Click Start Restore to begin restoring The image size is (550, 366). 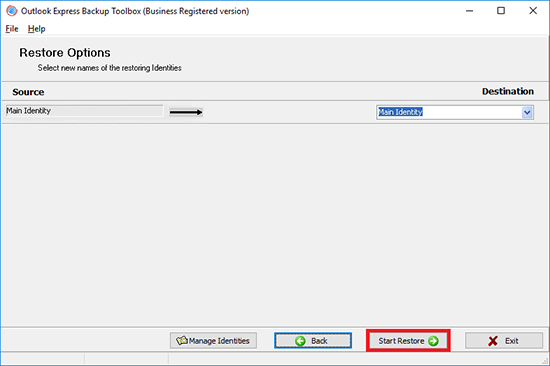click(408, 341)
